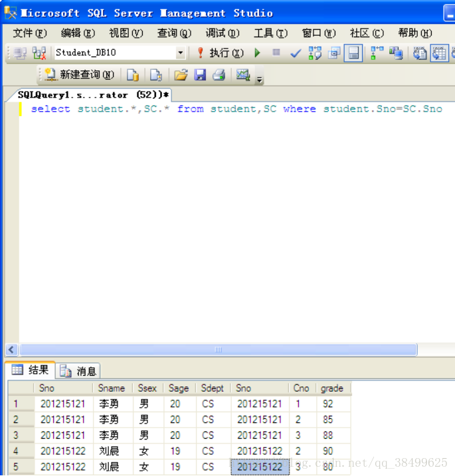The width and height of the screenshot is (455, 476).
Task: Switch to the 结果 results tab
Action: pos(30,370)
